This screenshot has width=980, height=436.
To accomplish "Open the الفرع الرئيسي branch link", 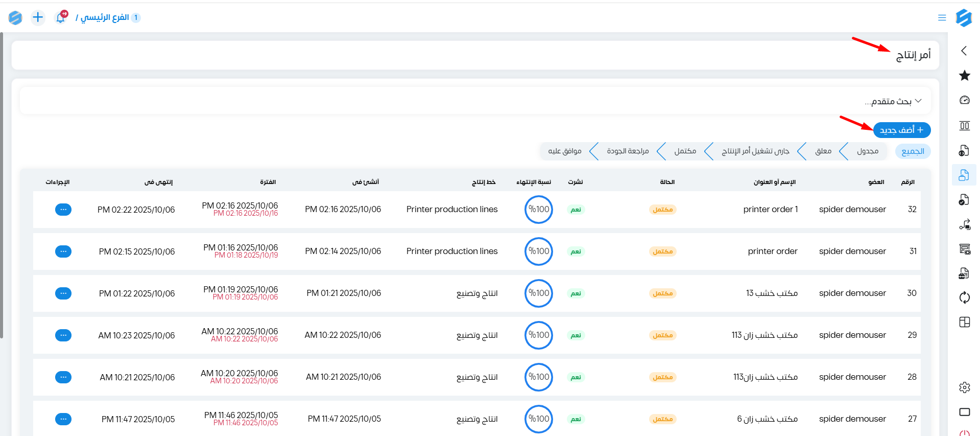I will pos(105,17).
